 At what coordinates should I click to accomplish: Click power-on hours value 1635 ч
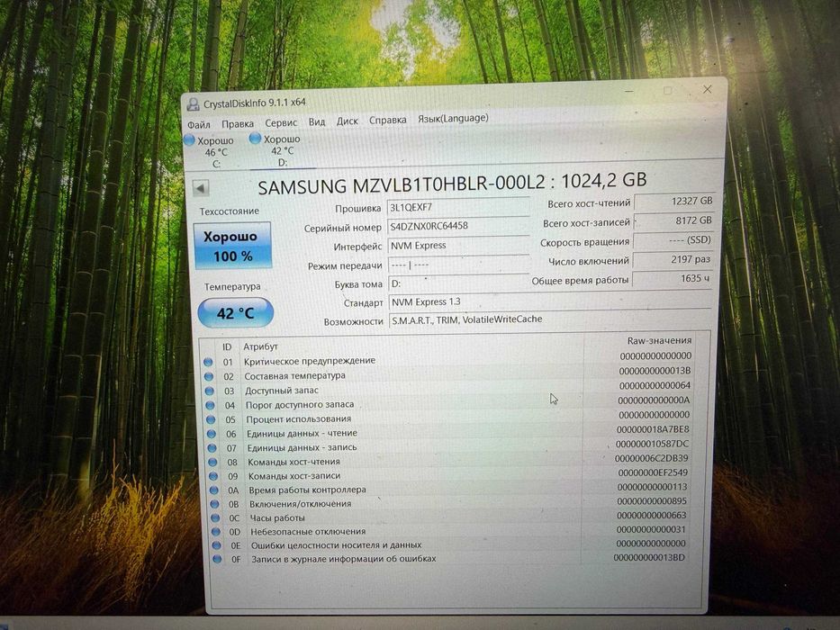coord(673,279)
